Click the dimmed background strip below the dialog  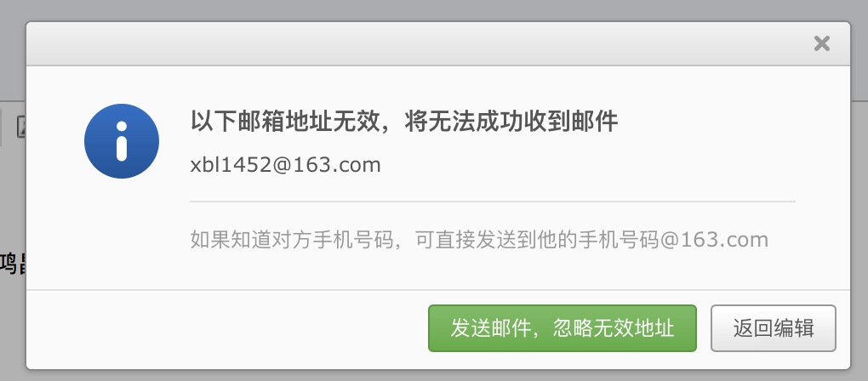pos(434,375)
